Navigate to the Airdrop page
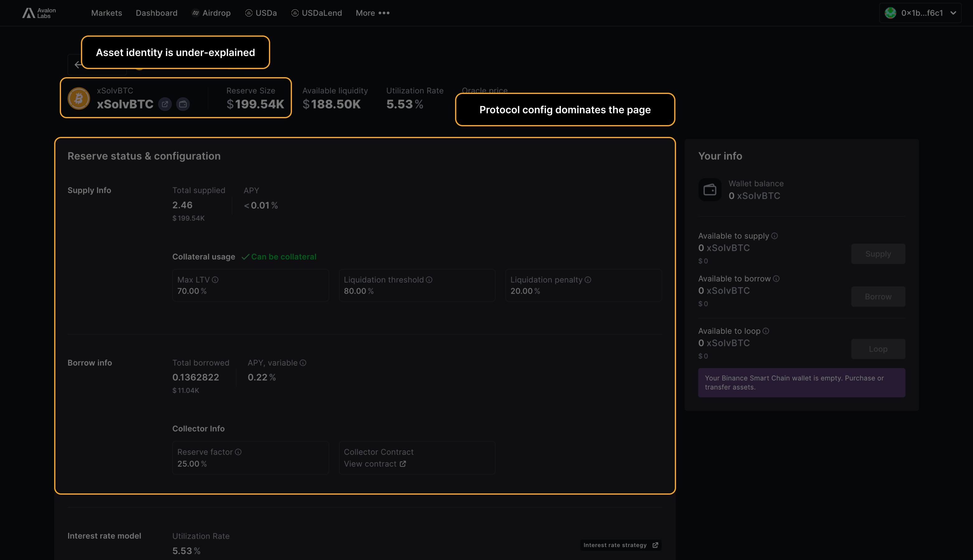Screen dimensions: 973x560 coord(211,13)
